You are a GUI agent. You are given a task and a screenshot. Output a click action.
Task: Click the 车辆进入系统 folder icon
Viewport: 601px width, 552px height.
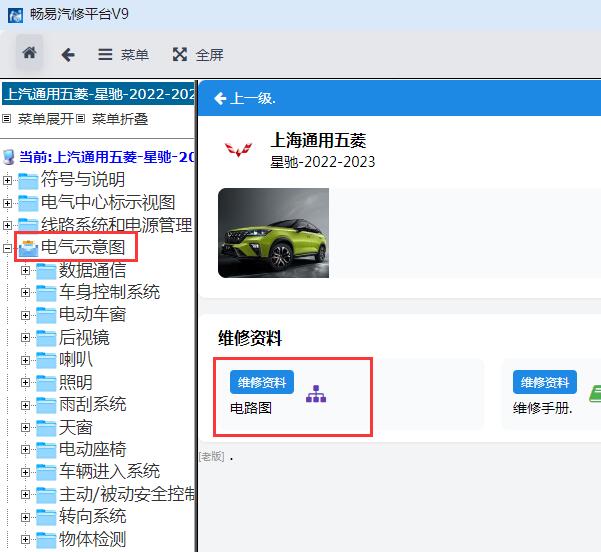[46, 473]
